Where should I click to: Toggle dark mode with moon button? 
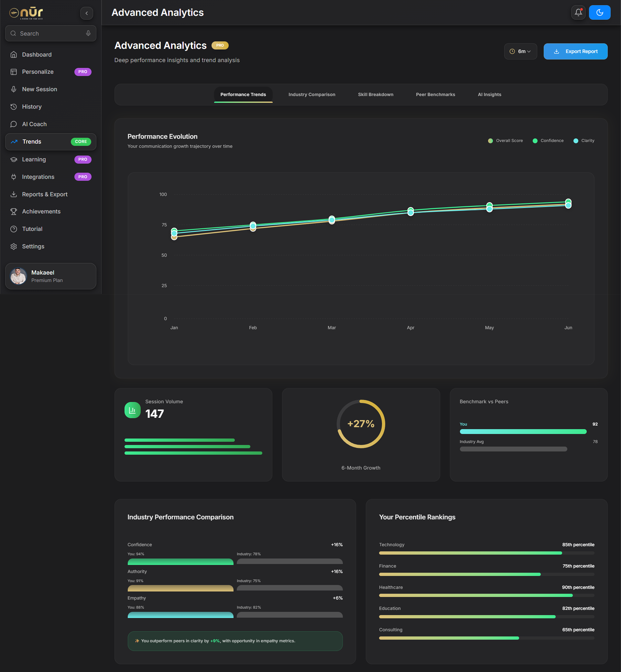coord(599,12)
